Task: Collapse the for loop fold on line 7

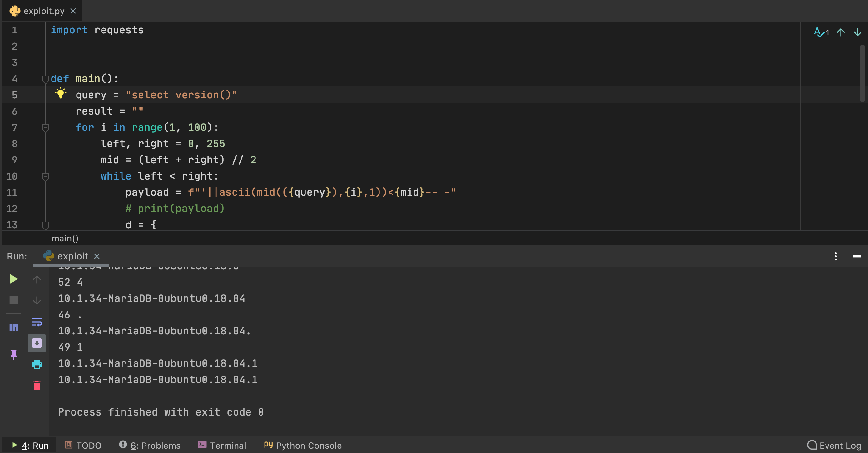Action: click(46, 128)
